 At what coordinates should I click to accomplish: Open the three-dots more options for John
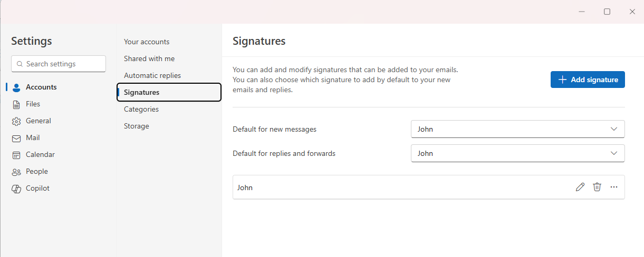coord(614,187)
